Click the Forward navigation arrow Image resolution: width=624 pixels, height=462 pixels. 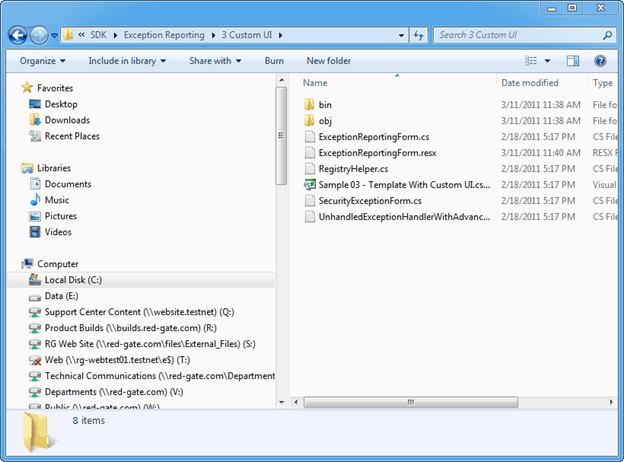point(39,35)
